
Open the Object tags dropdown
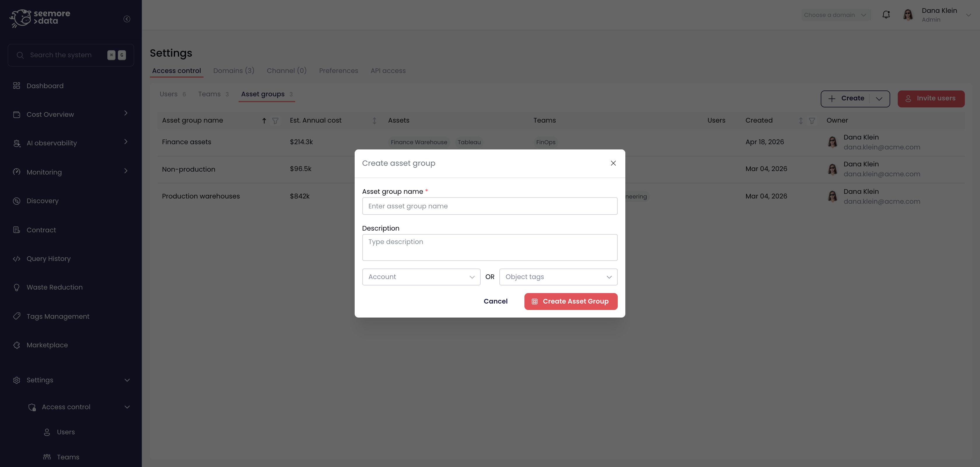click(x=558, y=277)
